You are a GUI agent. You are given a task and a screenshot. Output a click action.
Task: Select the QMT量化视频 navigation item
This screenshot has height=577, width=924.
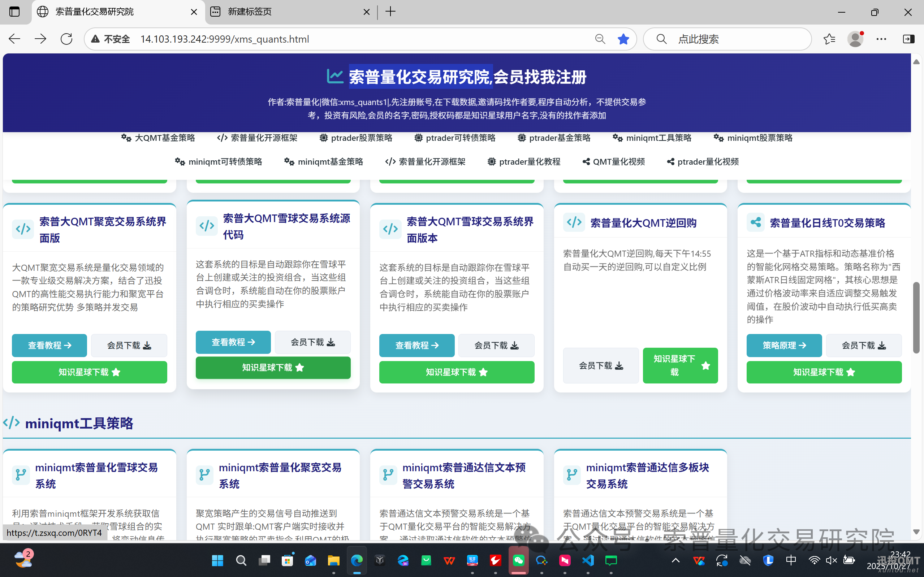click(614, 162)
